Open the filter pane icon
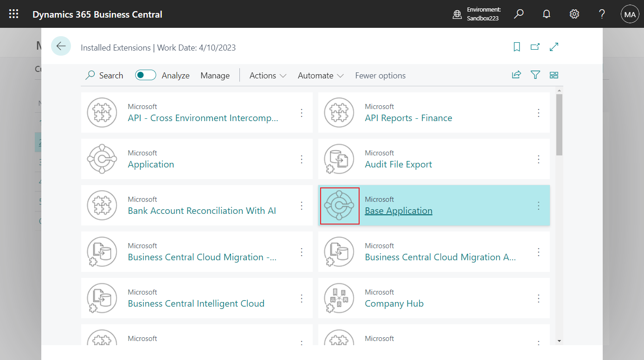644x360 pixels. tap(535, 75)
